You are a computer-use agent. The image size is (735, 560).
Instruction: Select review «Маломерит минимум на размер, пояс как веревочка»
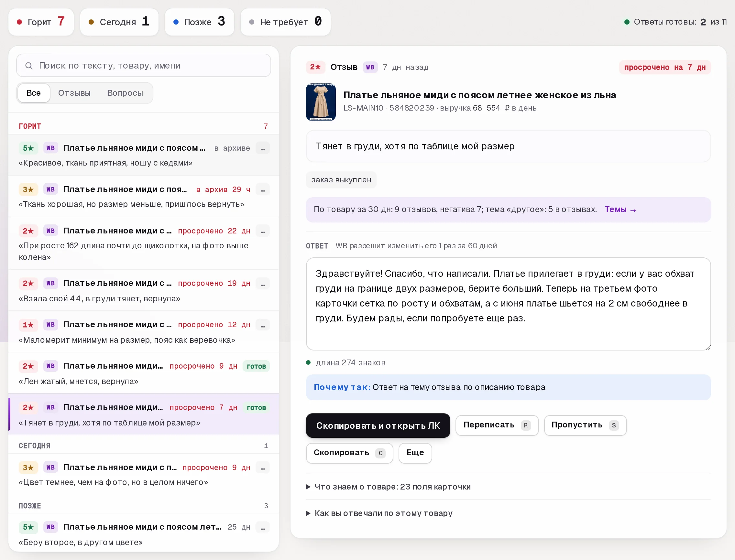coord(143,331)
